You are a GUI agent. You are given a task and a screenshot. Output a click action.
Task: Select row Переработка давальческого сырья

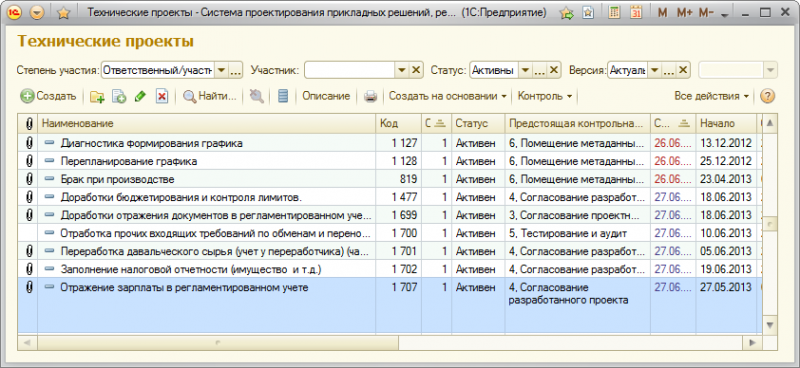390,251
